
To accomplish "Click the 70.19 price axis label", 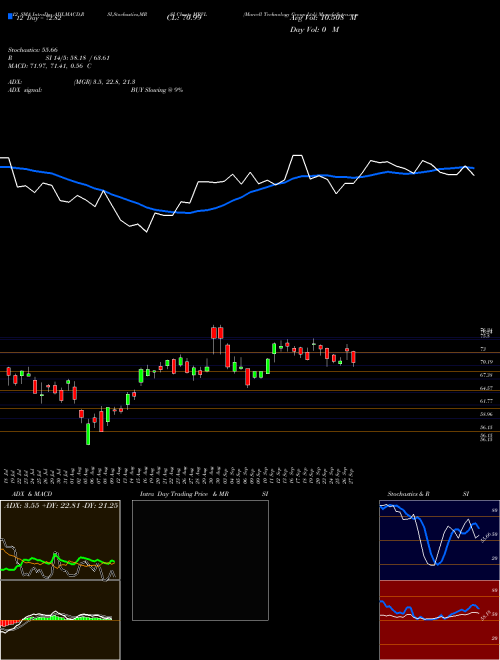I will pyautogui.click(x=486, y=362).
